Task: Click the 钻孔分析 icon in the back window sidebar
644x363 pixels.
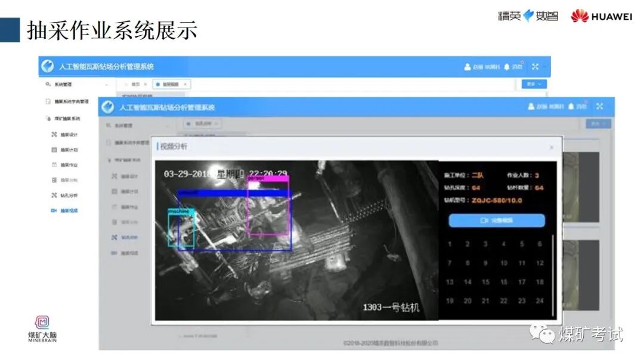Action: (54, 195)
